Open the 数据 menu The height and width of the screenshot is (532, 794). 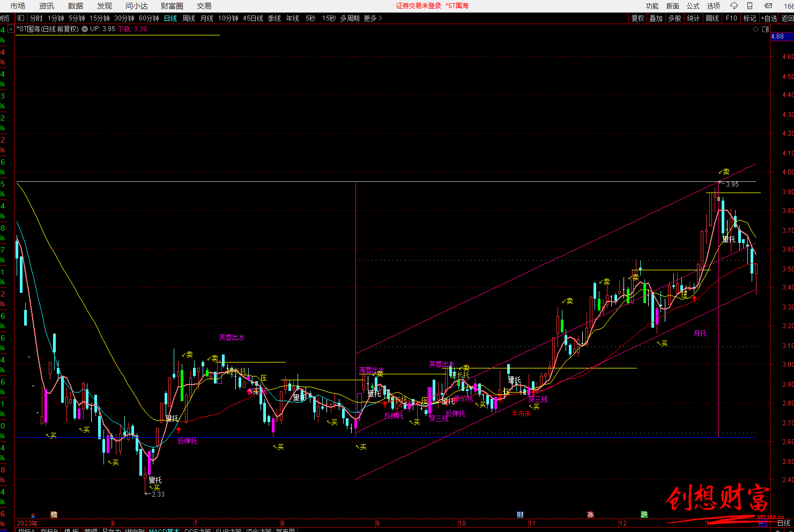(x=76, y=6)
